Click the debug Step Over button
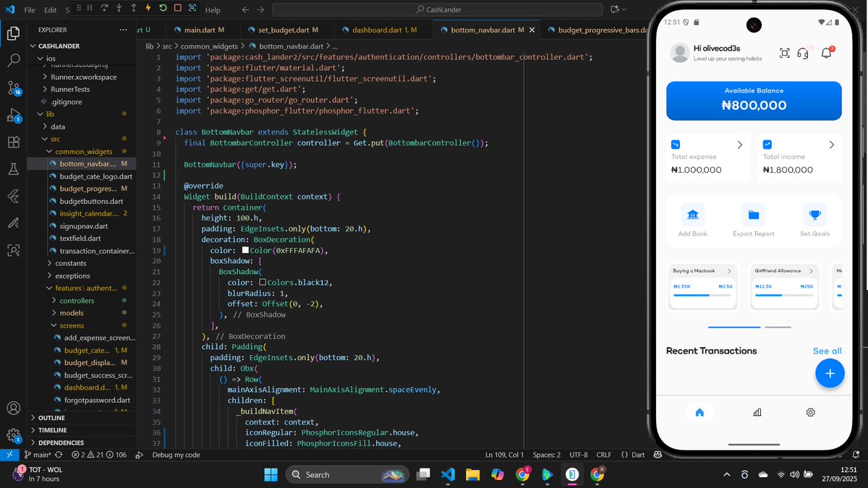This screenshot has height=488, width=868. point(104,9)
